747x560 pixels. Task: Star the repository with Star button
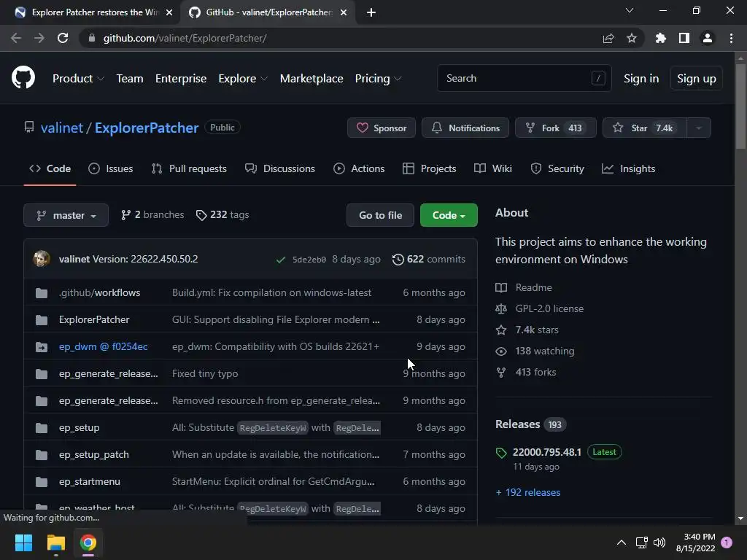645,128
